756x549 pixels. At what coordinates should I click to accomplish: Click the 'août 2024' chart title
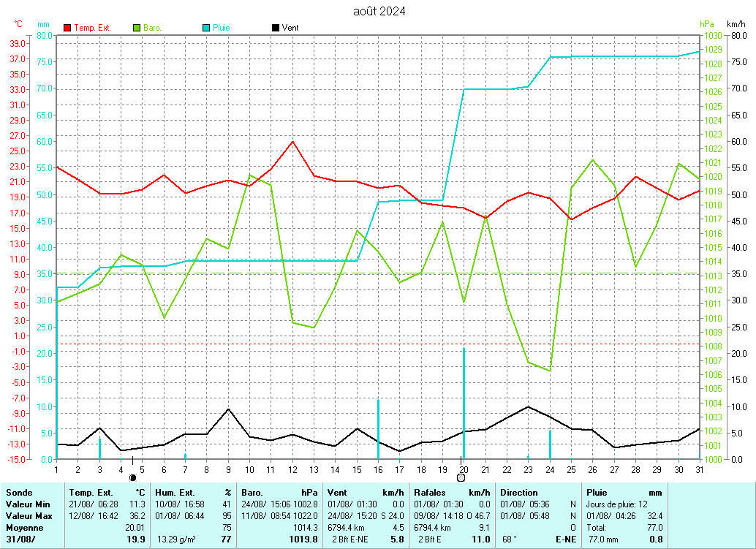coord(379,11)
